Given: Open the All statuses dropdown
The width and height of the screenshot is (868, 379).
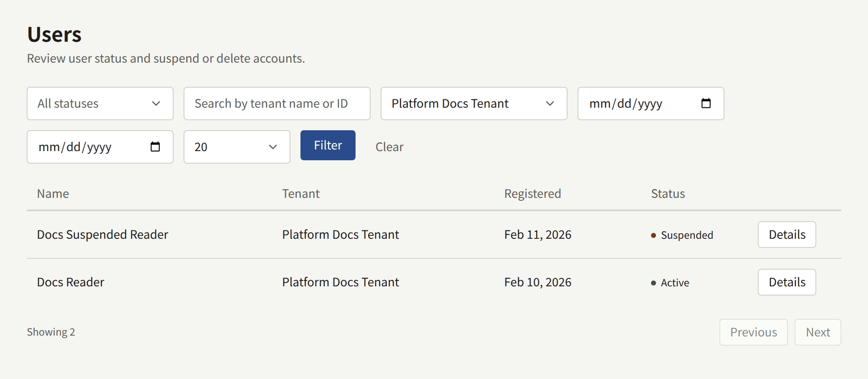Looking at the screenshot, I should (100, 104).
